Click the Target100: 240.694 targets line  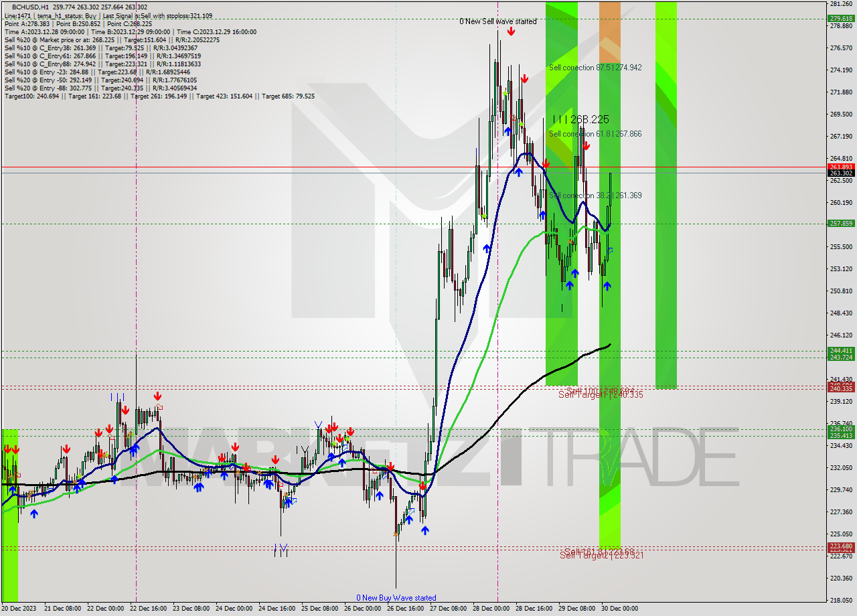pyautogui.click(x=159, y=96)
